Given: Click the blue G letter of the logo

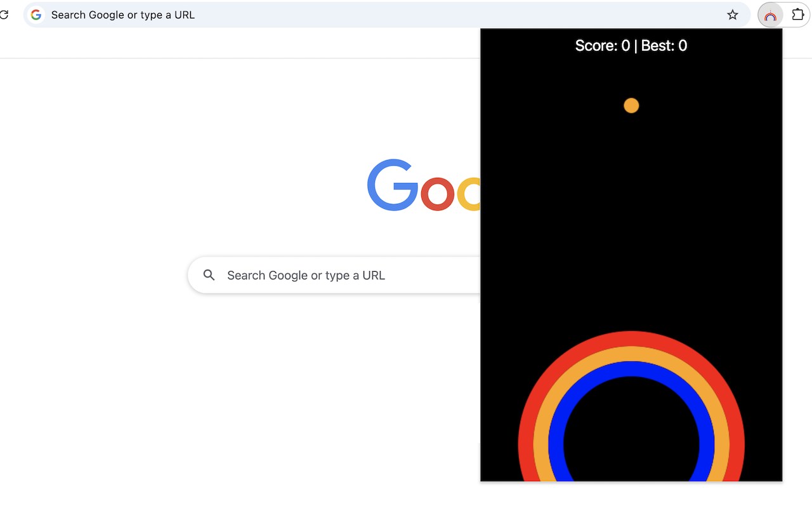Looking at the screenshot, I should tap(393, 185).
